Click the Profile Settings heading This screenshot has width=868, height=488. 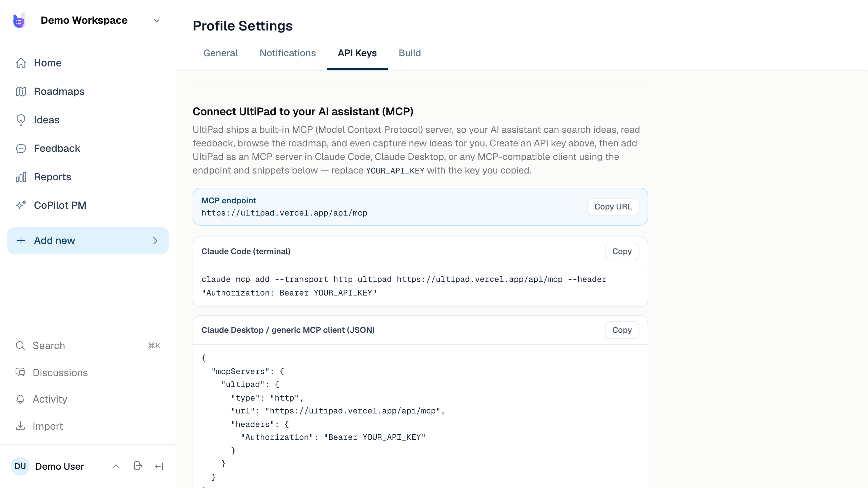[243, 26]
